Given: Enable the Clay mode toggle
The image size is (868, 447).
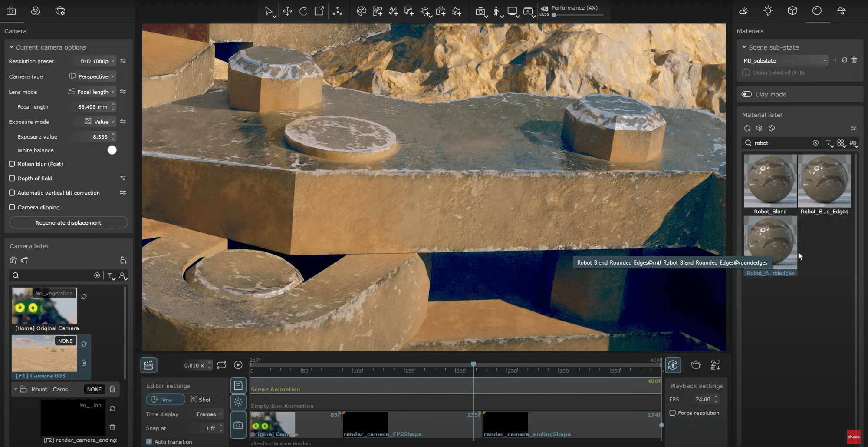Looking at the screenshot, I should coord(747,94).
